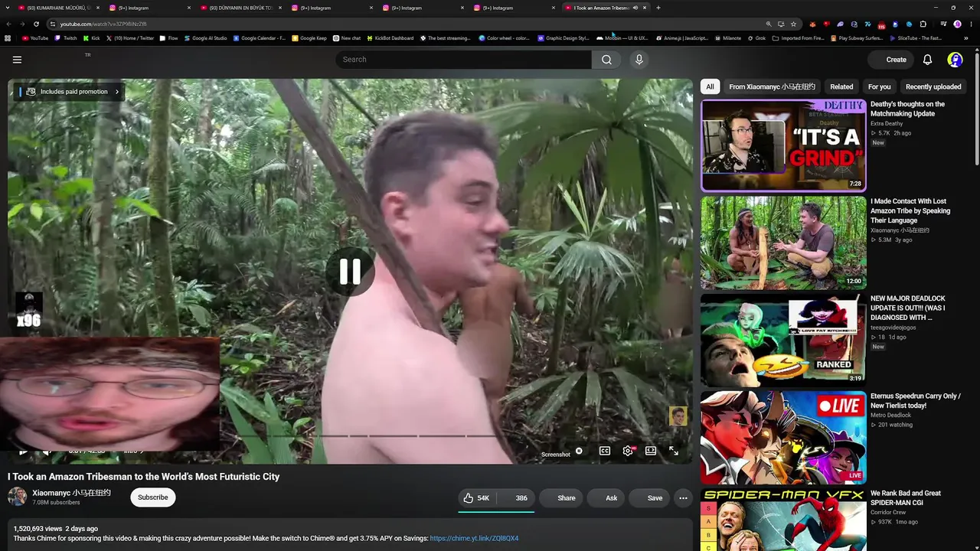Toggle the autoplay switch in the player
This screenshot has height=551, width=980.
580,451
